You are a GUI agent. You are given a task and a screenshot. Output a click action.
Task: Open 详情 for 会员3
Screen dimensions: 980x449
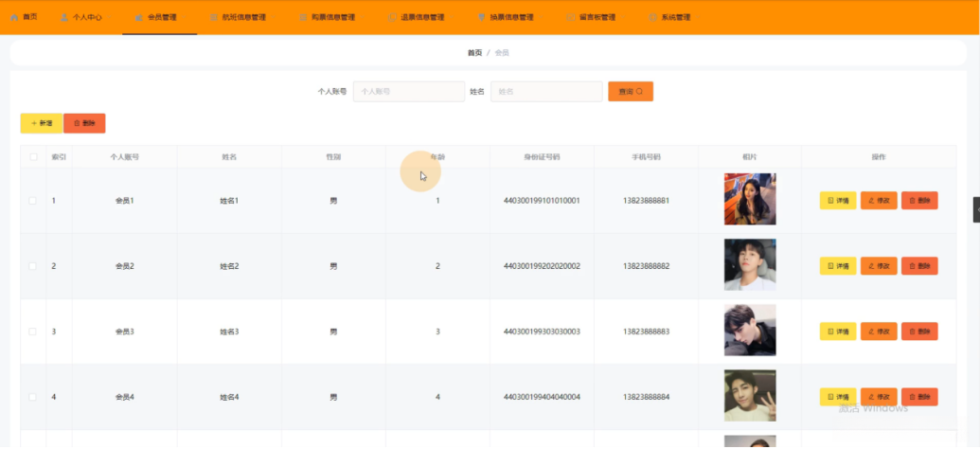838,332
